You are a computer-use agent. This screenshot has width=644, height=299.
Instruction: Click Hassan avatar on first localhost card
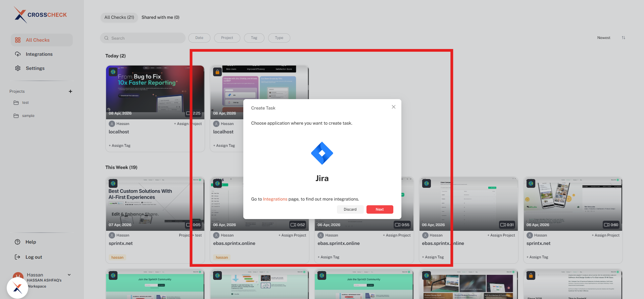[112, 124]
